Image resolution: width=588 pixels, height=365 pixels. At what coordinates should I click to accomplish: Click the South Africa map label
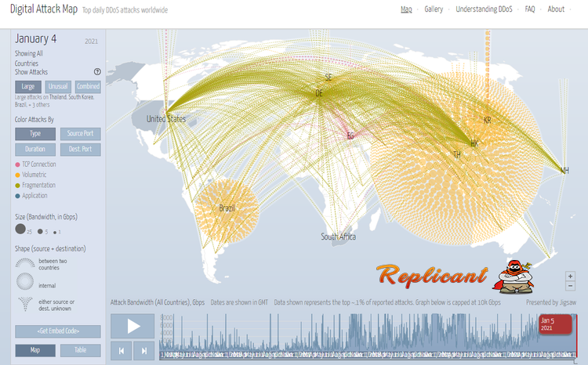(x=338, y=237)
